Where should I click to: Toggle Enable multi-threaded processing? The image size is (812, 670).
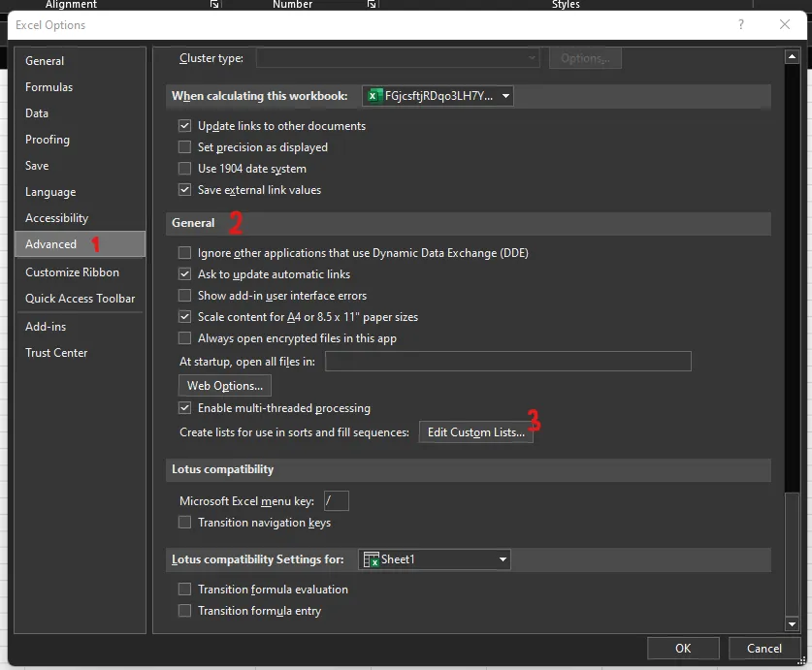click(185, 408)
